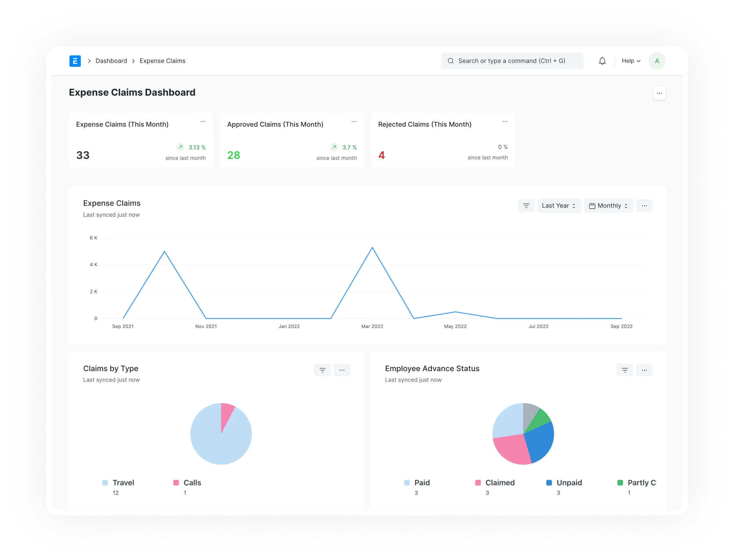Image resolution: width=733 pixels, height=560 pixels.
Task: Expand the Monthly interval dropdown
Action: click(x=608, y=206)
